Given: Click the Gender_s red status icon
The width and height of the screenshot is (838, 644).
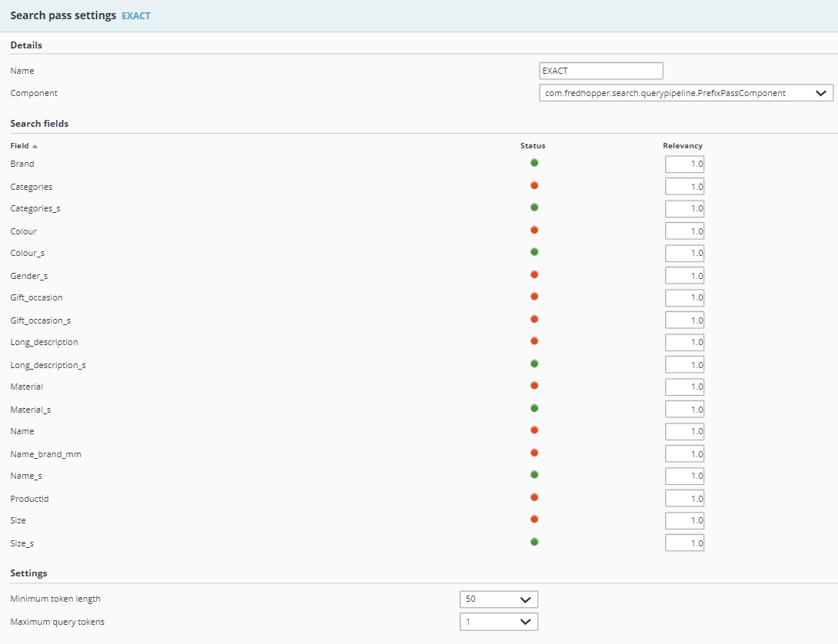Looking at the screenshot, I should (x=534, y=274).
